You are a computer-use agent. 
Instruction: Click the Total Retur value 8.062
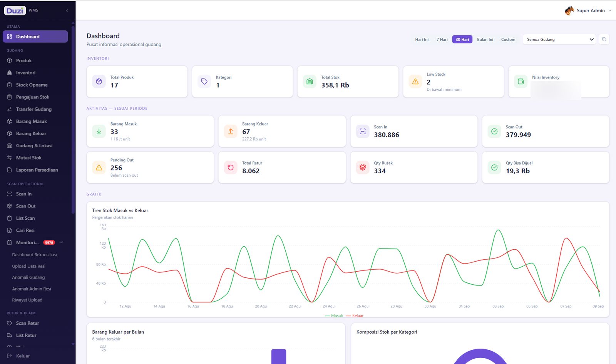point(251,171)
